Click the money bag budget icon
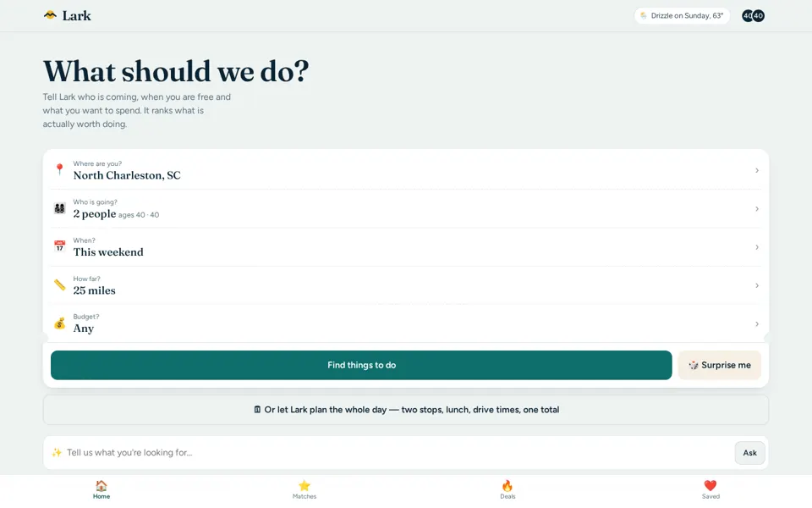Viewport: 812px width, 508px height. [x=59, y=323]
